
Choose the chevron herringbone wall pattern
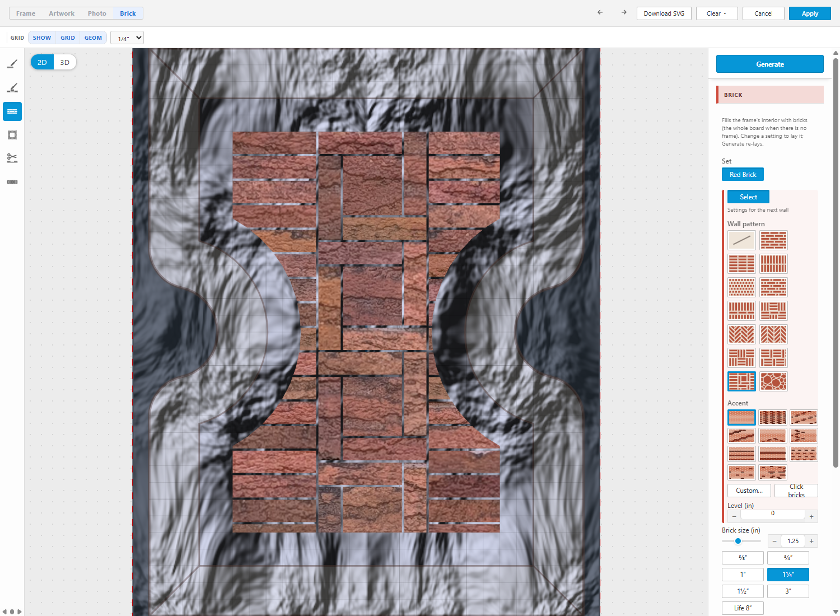tap(773, 334)
